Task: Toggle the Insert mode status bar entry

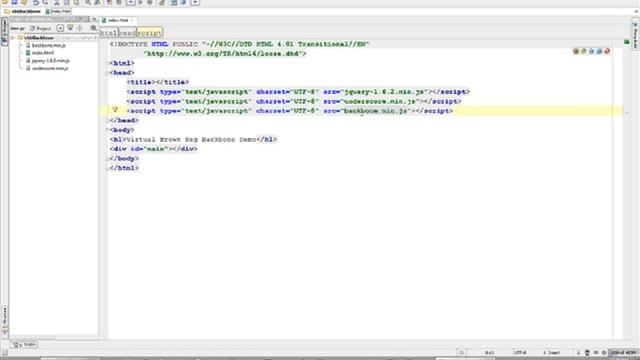Action: pos(551,353)
